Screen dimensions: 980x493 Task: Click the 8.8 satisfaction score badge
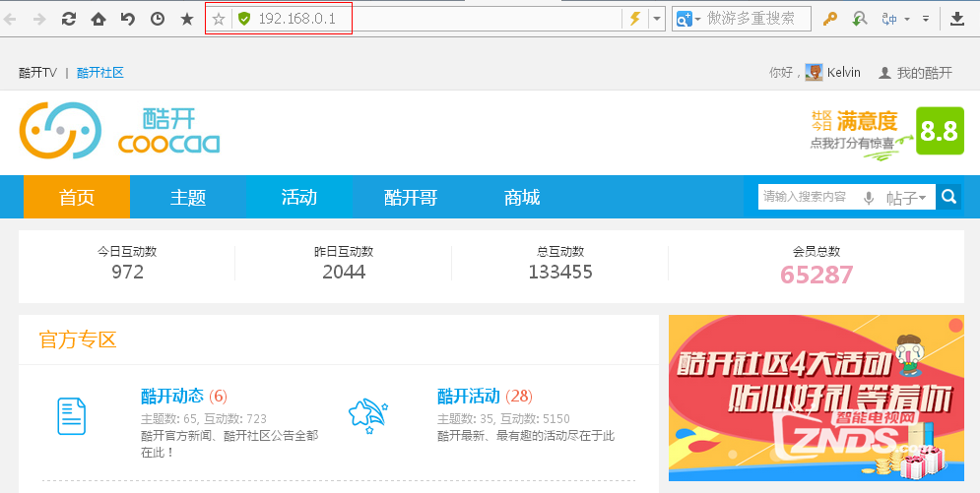(940, 131)
